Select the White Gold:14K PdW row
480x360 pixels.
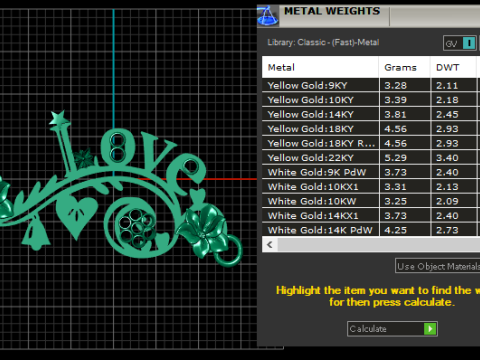click(371, 230)
